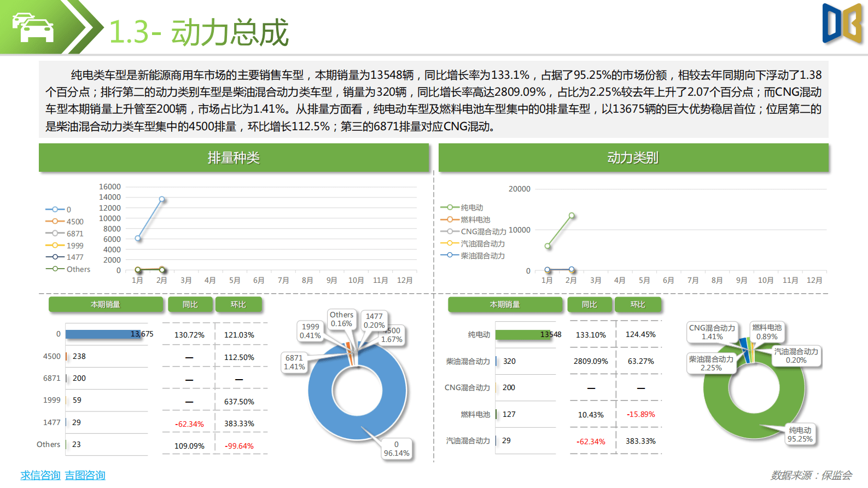This screenshot has width=868, height=488.
Task: Click the 同比 button in power type table
Action: pos(590,304)
